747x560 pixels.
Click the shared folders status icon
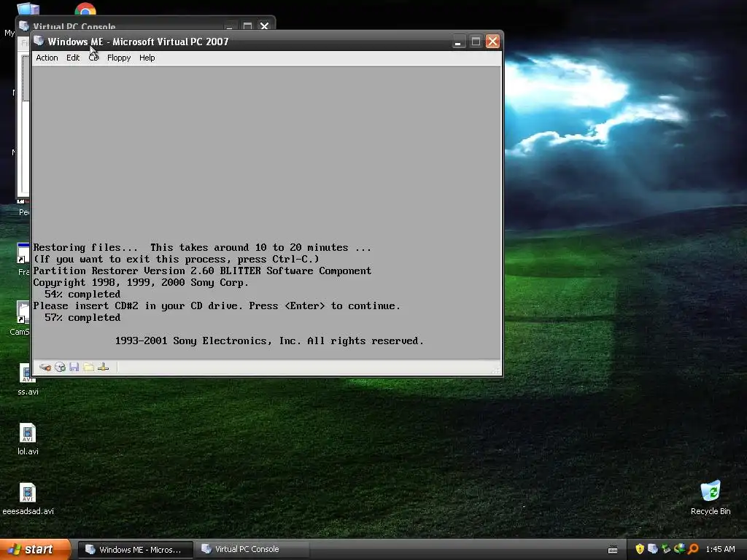pyautogui.click(x=88, y=367)
